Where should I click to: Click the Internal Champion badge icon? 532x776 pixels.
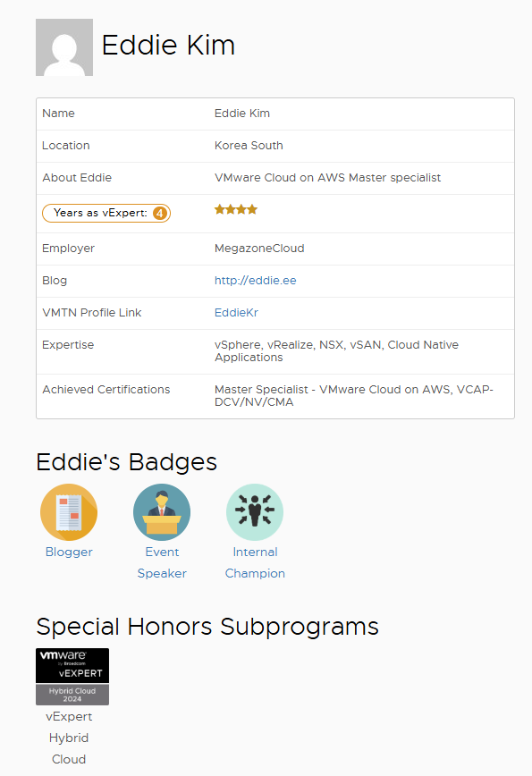(255, 512)
